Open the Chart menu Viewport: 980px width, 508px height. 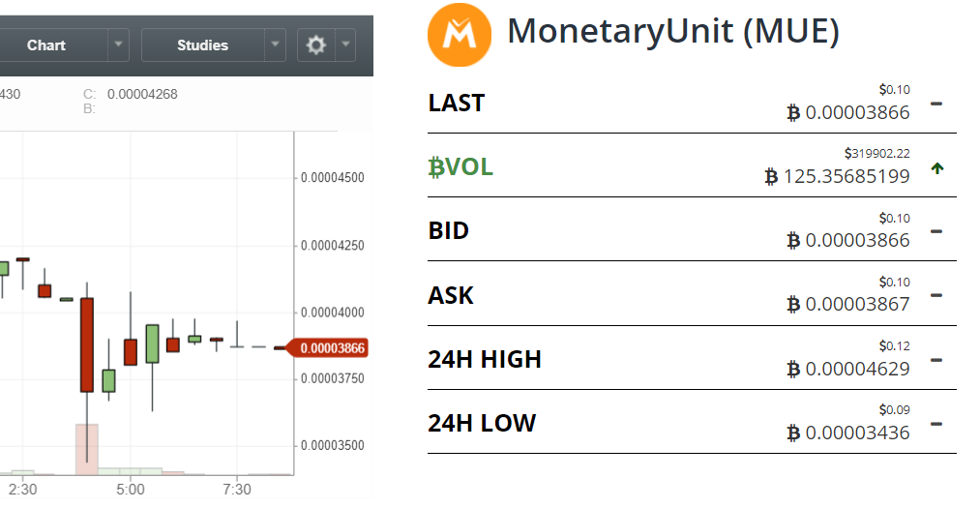pyautogui.click(x=46, y=45)
